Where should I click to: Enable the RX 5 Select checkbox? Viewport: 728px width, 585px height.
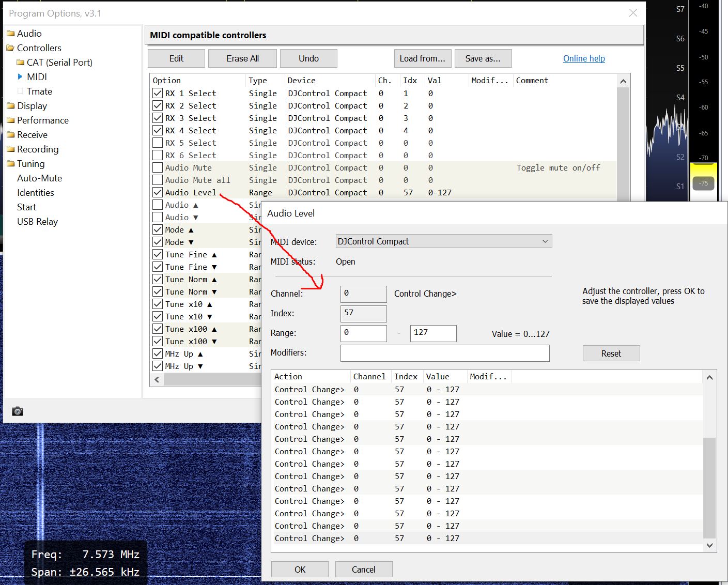point(158,143)
